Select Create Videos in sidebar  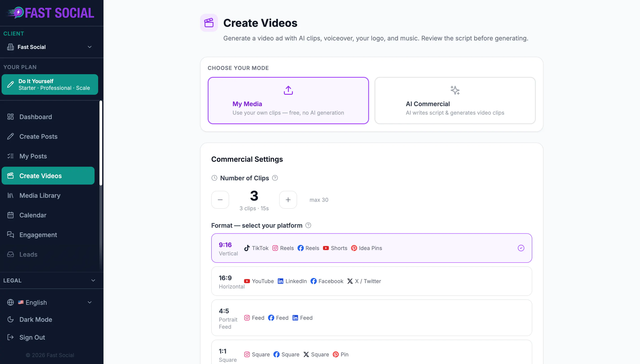click(x=48, y=176)
